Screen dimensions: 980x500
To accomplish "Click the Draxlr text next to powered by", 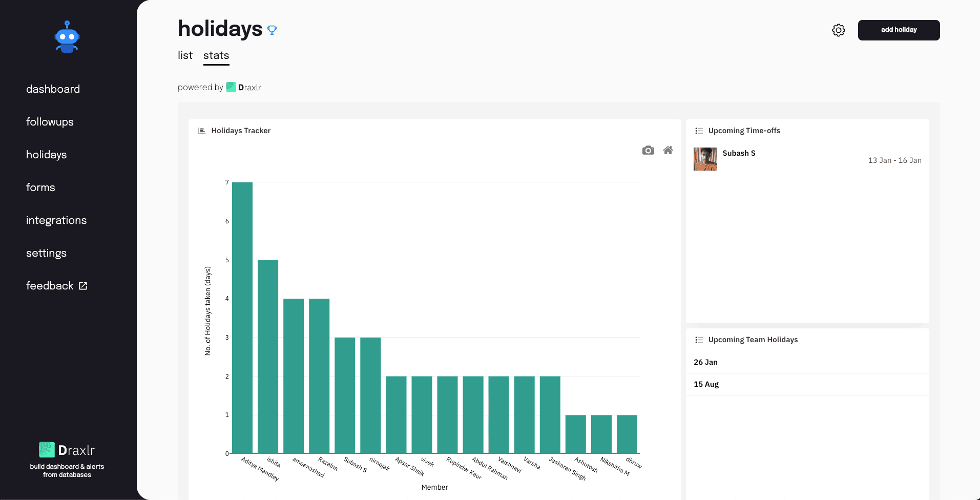I will (249, 88).
